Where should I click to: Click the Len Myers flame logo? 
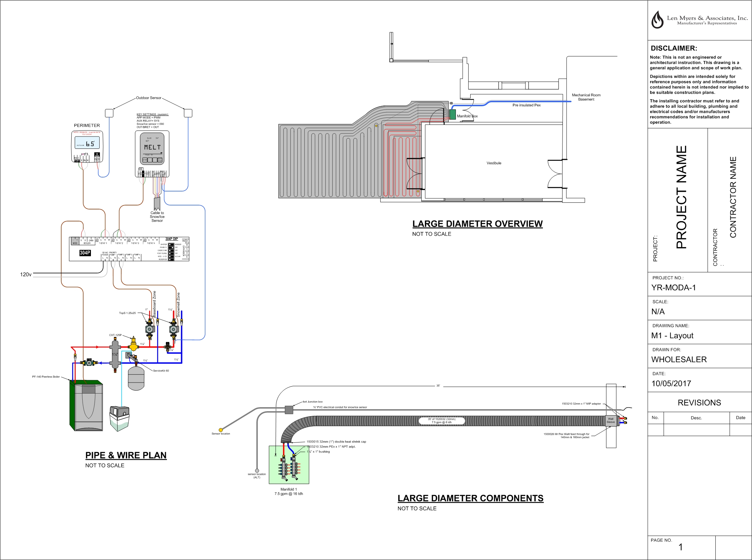(657, 20)
